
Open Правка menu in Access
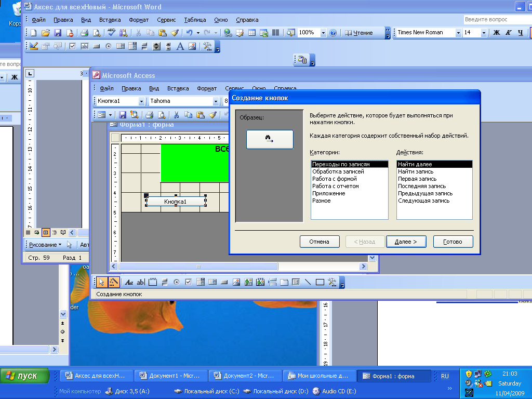pyautogui.click(x=131, y=88)
